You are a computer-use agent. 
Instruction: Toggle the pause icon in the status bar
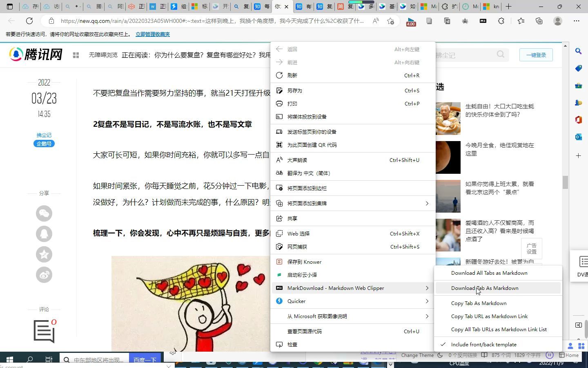coord(550,355)
